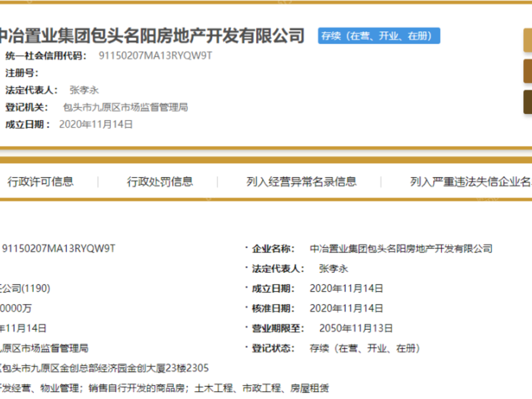Open the 列入严重违法失信企业名 tab

pyautogui.click(x=471, y=181)
